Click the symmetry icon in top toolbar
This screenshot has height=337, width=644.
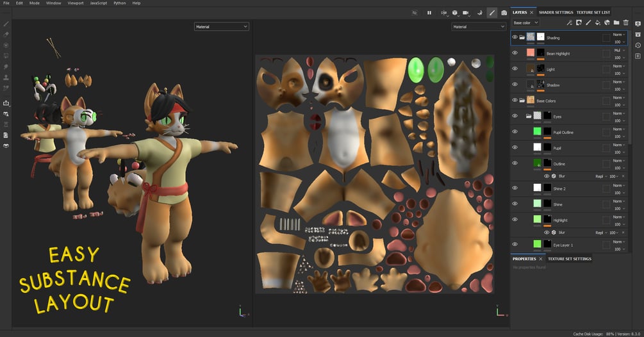(443, 13)
